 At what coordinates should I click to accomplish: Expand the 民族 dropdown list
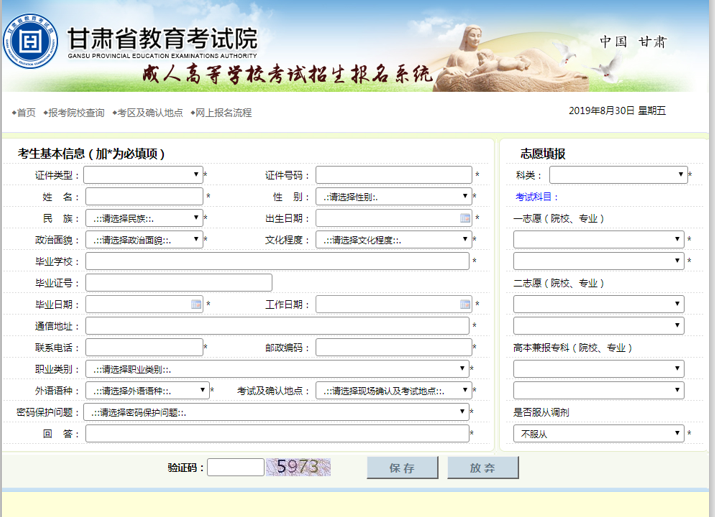(143, 218)
